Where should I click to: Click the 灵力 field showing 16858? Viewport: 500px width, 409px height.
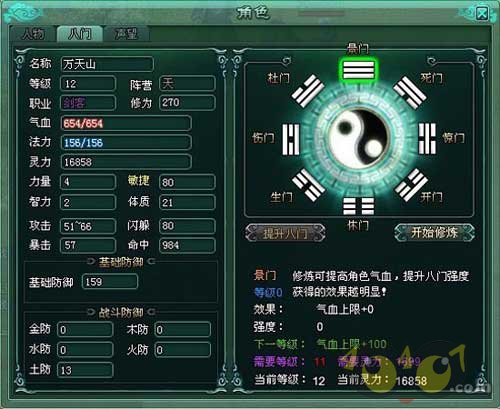[126, 162]
